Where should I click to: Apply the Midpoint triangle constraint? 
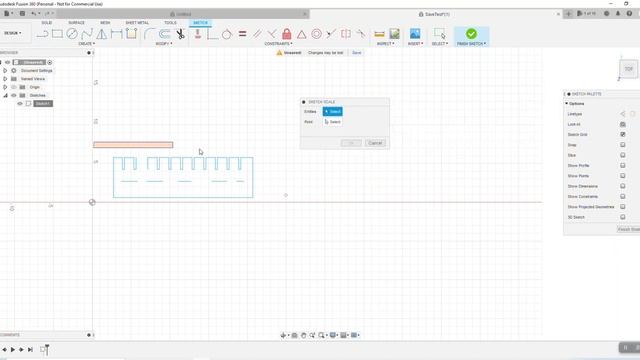(301, 34)
